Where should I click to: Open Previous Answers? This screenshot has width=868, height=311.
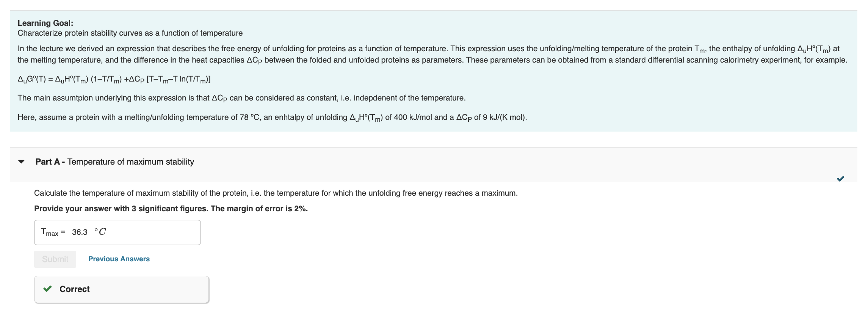point(119,259)
